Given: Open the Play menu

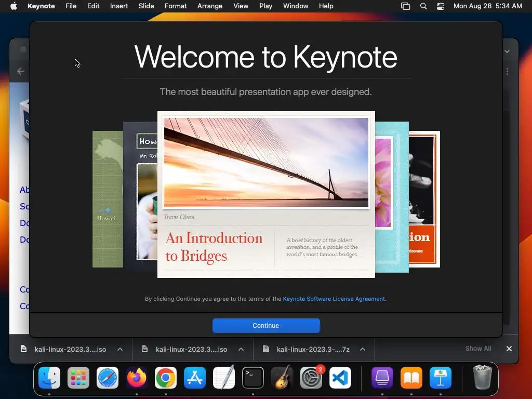Looking at the screenshot, I should (x=265, y=6).
